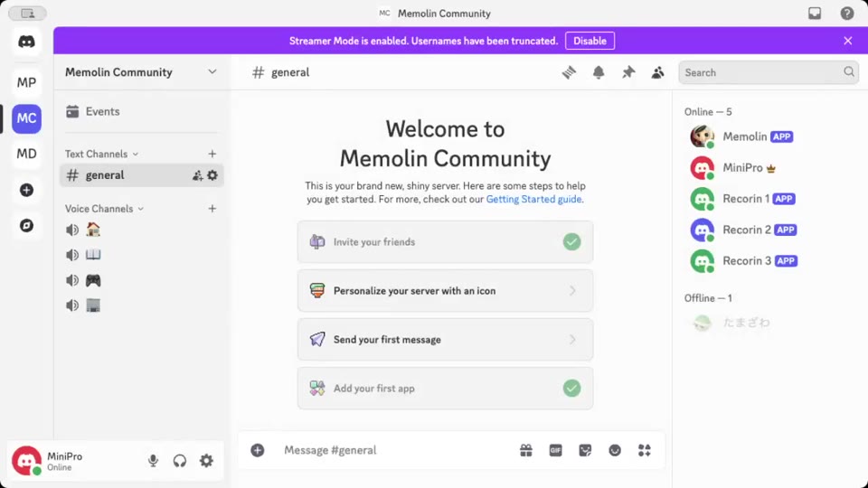Open the emoji picker

(615, 450)
